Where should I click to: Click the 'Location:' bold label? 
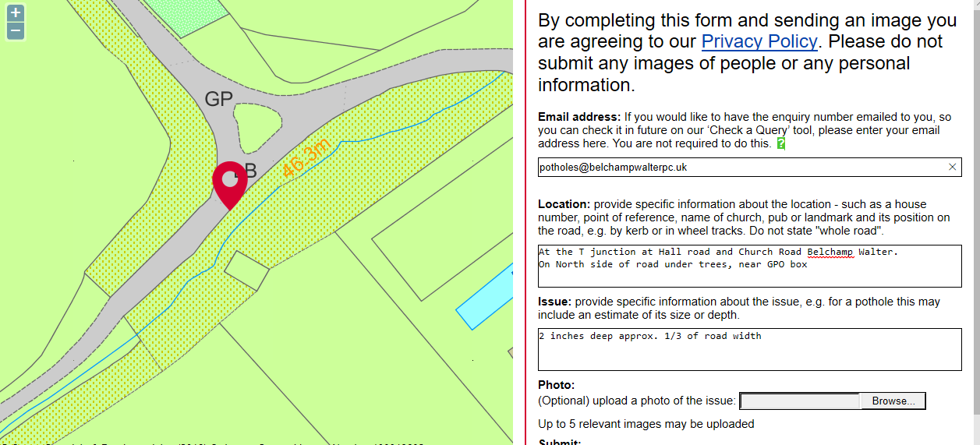[x=564, y=204]
